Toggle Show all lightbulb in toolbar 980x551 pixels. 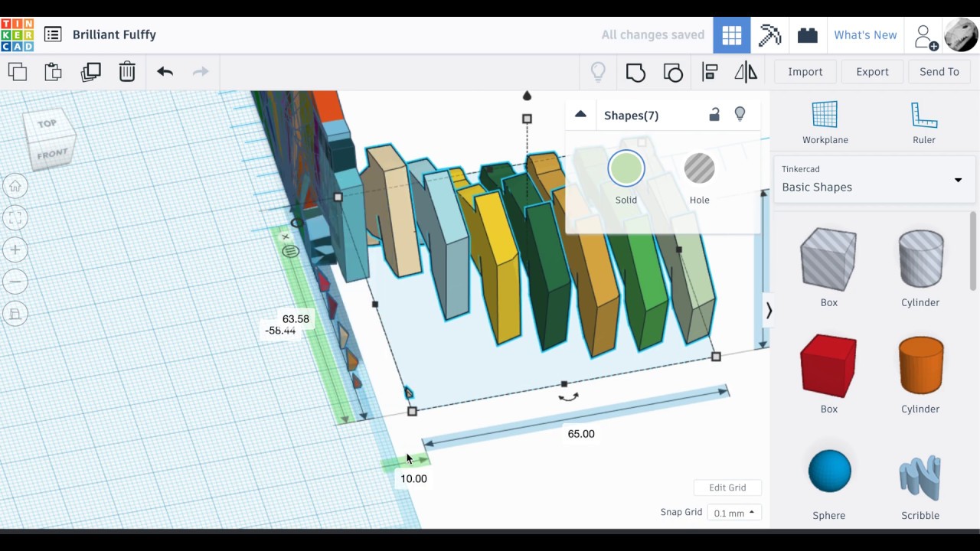pos(599,72)
